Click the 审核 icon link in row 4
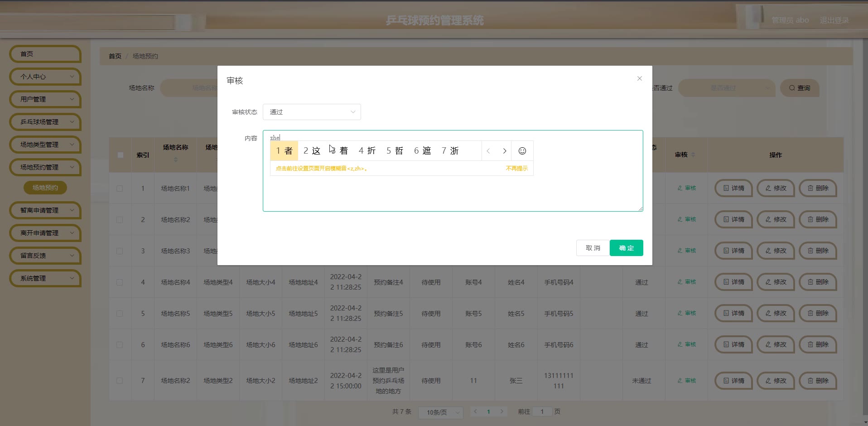868x426 pixels. point(687,282)
